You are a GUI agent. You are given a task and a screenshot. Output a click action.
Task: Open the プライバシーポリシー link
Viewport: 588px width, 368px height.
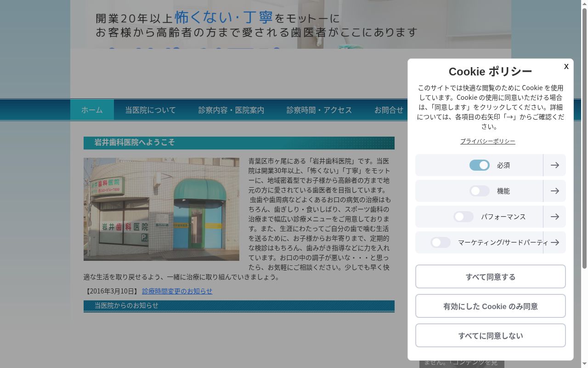(x=488, y=141)
